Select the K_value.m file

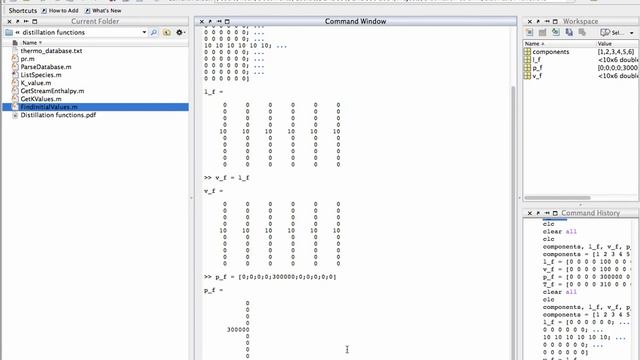[x=36, y=83]
